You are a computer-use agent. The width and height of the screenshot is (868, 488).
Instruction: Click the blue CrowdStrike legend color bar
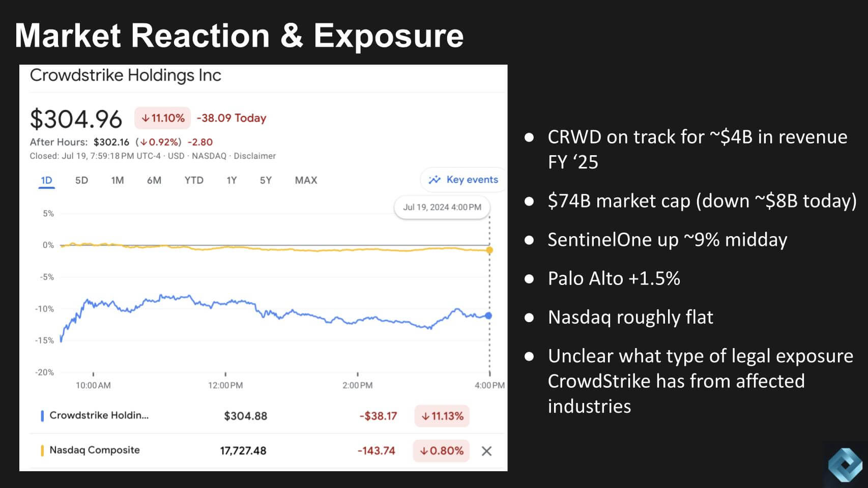coord(42,415)
